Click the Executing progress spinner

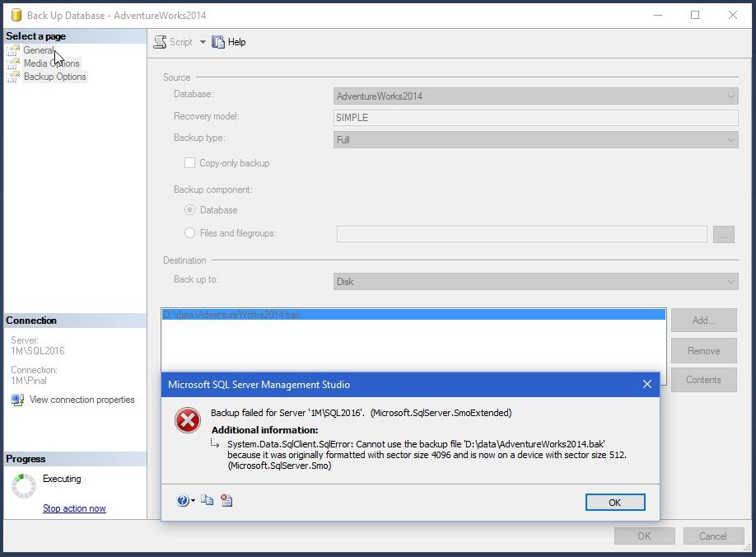pos(24,486)
